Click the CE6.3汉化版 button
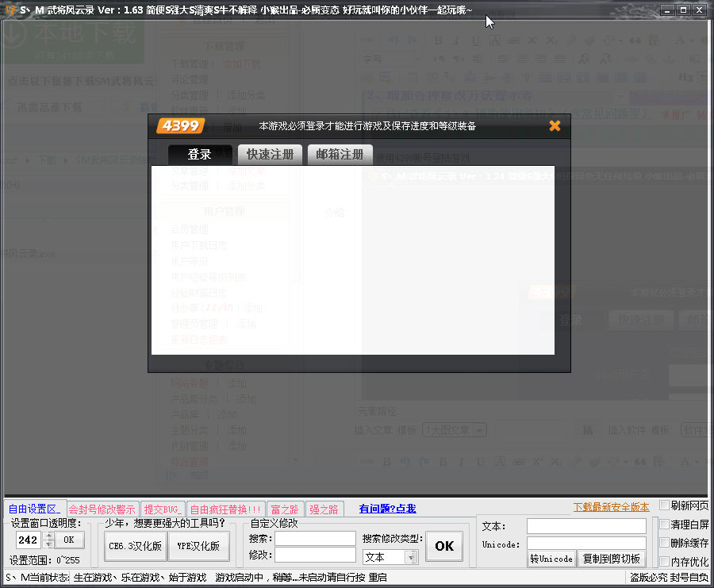This screenshot has width=714, height=588. coord(135,546)
